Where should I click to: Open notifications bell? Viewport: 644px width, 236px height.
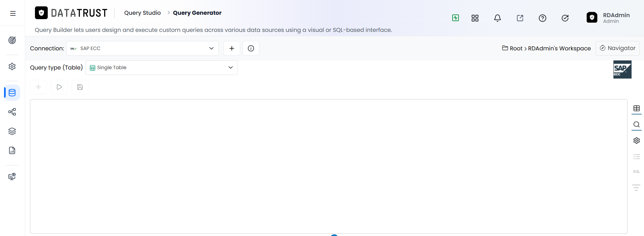point(498,18)
